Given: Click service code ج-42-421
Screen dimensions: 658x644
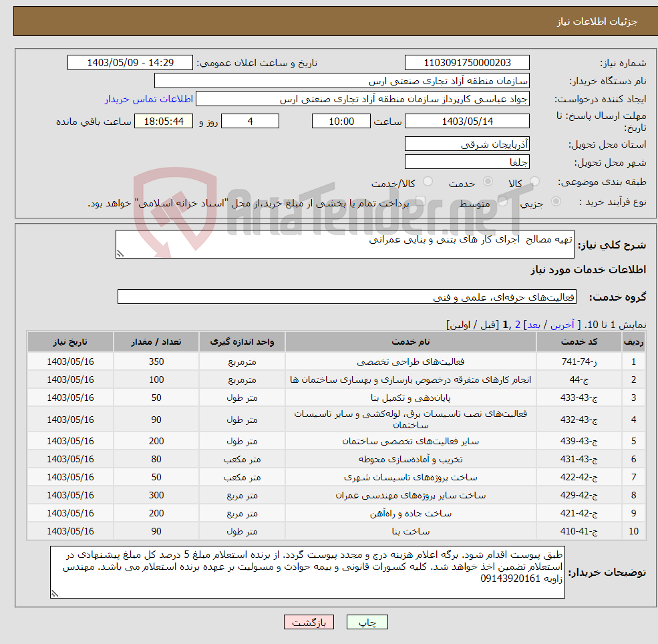Looking at the screenshot, I should tap(579, 513).
